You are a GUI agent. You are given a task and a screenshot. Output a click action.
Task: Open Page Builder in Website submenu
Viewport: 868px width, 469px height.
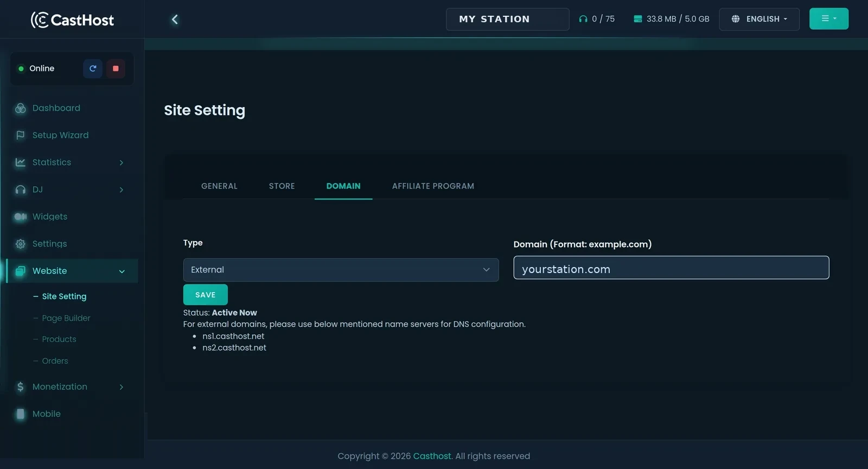tap(66, 318)
